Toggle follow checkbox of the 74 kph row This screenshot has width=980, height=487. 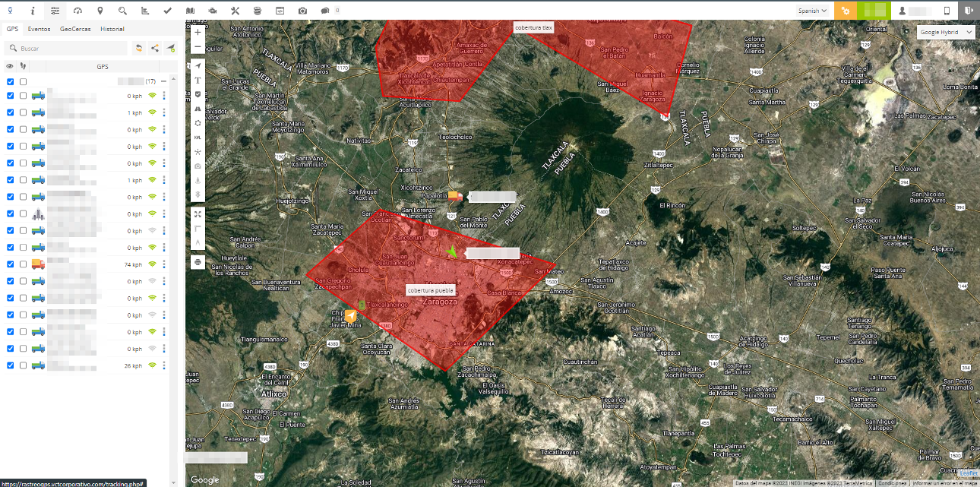tap(24, 264)
